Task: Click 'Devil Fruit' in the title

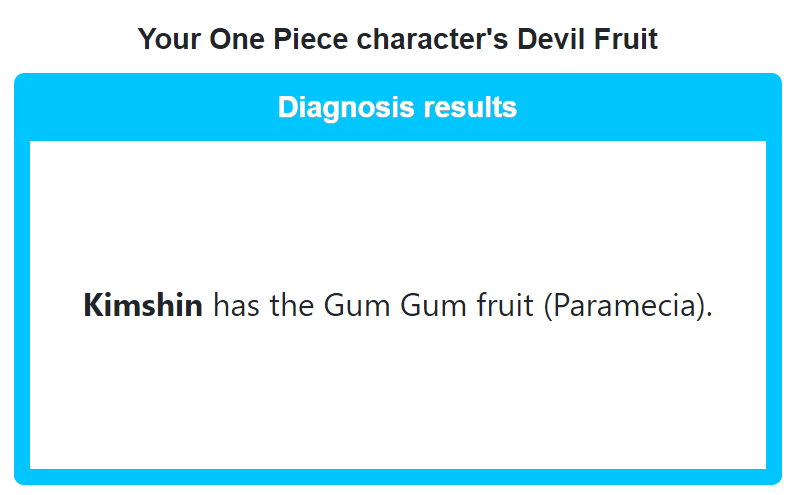Action: (587, 39)
